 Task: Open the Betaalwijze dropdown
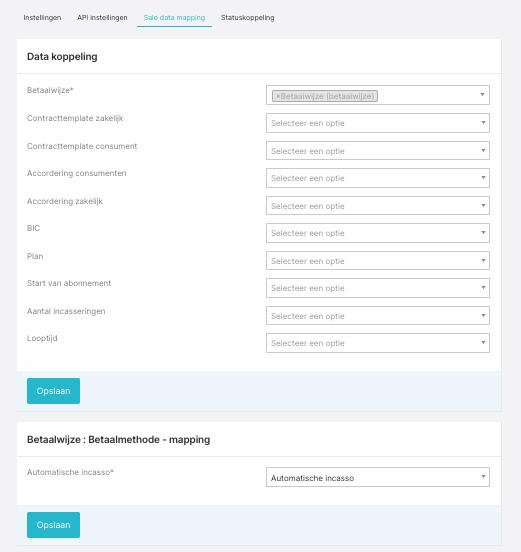point(378,95)
